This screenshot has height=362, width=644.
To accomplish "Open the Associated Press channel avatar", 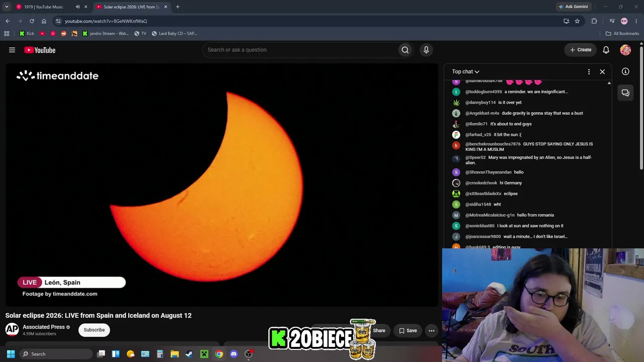I will (12, 330).
